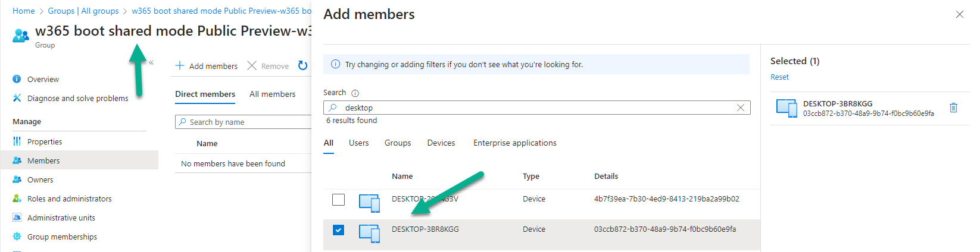Click DESKTOP-3BR8KGG in the Selected pane
Viewport: 980px width, 252px height.
(x=838, y=103)
